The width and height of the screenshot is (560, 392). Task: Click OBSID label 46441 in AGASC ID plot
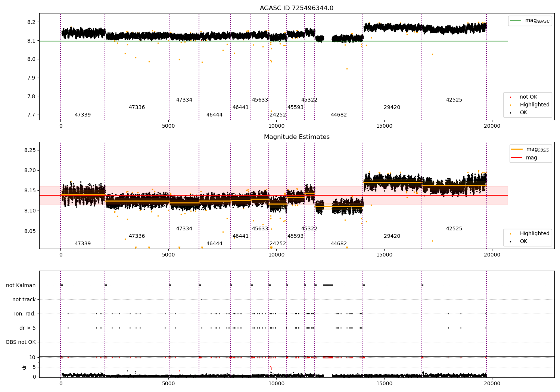tap(240, 108)
